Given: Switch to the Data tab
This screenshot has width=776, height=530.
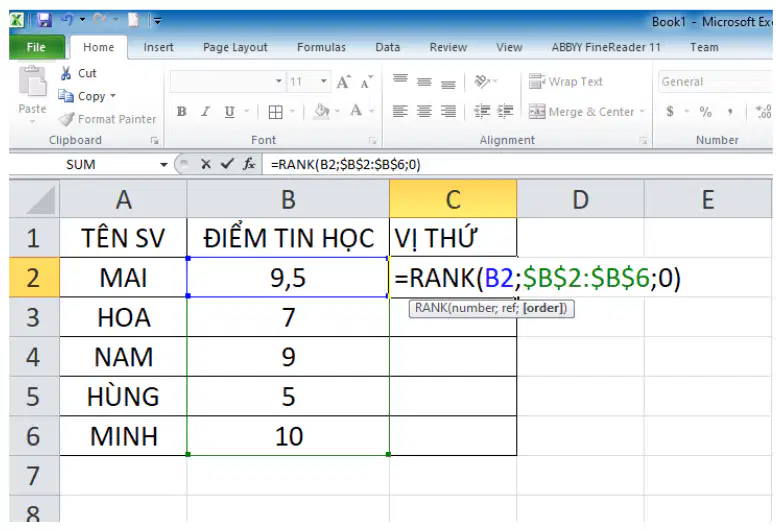Looking at the screenshot, I should (388, 47).
